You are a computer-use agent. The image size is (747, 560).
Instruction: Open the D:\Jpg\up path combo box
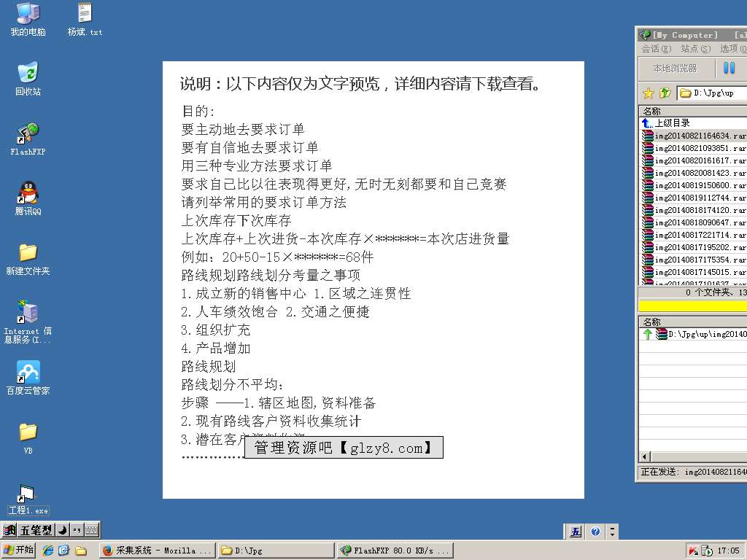coord(712,93)
